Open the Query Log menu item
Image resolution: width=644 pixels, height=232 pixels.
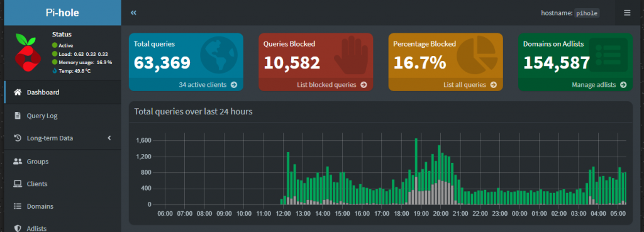62,116
